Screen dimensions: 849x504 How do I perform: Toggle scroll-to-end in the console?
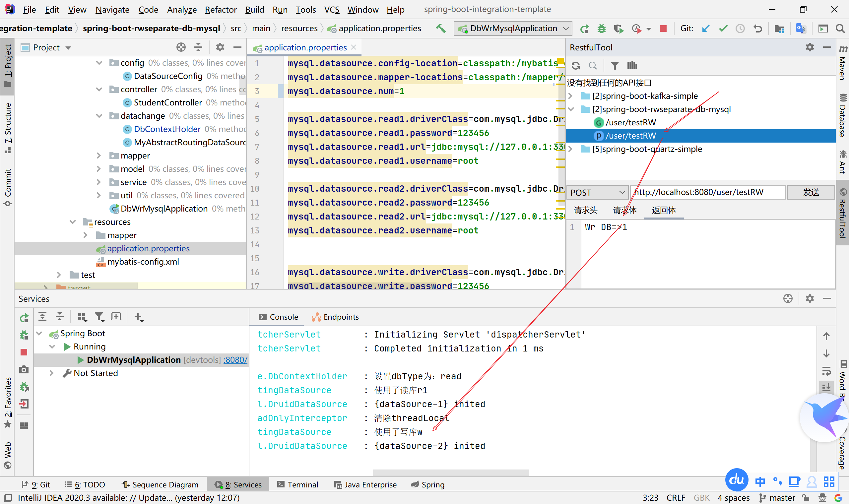[826, 387]
